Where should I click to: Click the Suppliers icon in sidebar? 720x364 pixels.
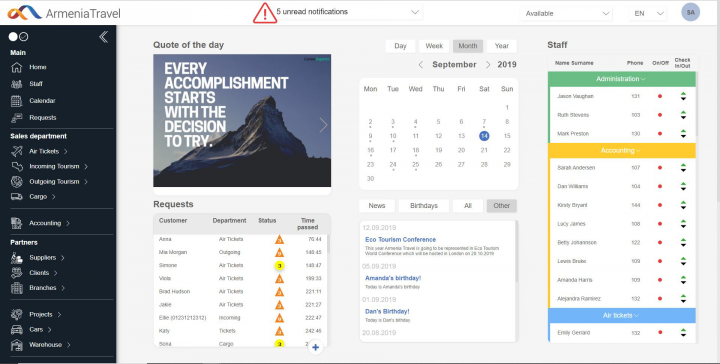click(x=17, y=258)
